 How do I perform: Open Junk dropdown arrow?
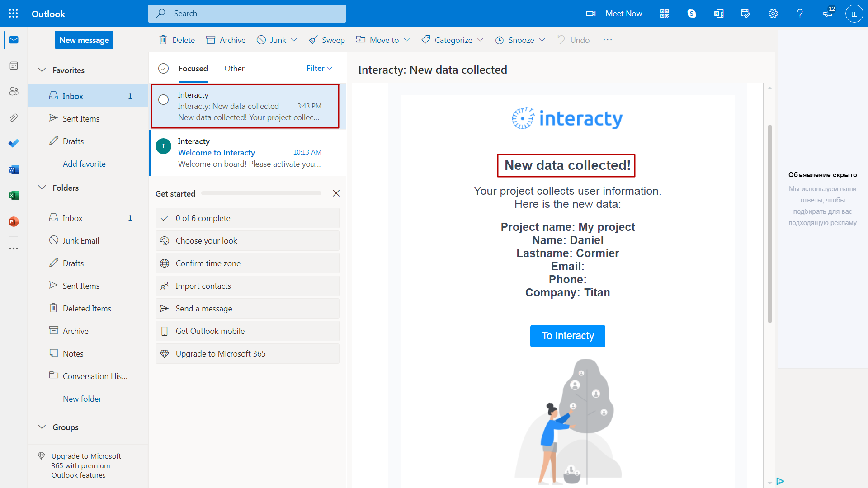pyautogui.click(x=294, y=40)
